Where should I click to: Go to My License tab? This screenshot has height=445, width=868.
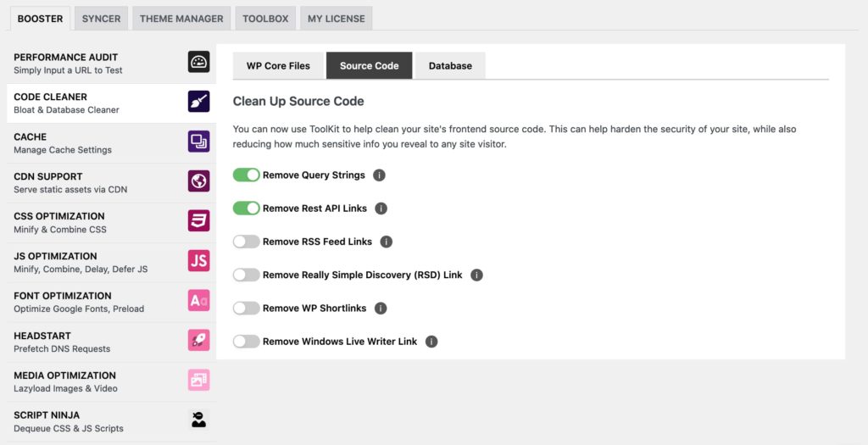pos(336,19)
